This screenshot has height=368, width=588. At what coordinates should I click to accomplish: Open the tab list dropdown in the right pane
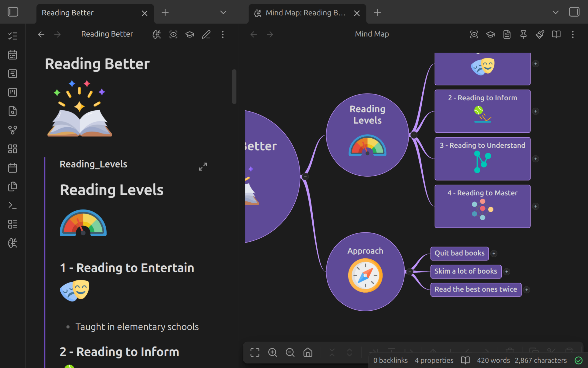point(556,12)
